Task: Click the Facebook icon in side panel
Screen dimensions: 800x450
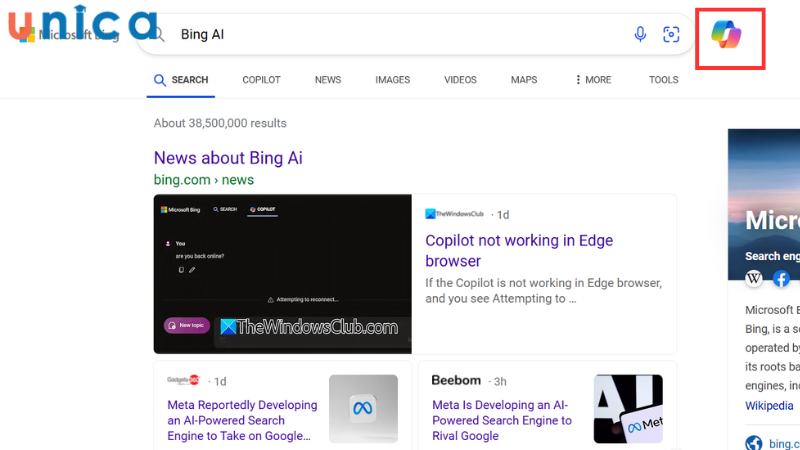Action: [x=781, y=278]
